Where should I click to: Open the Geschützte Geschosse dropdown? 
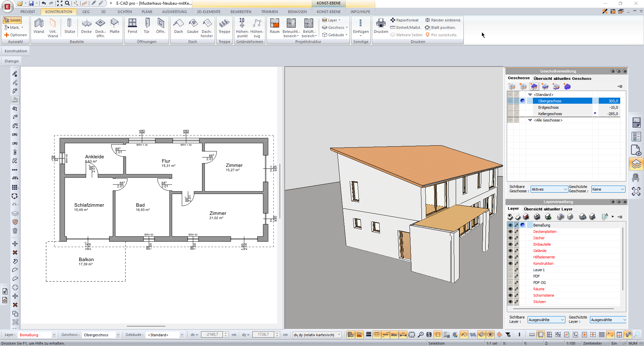pos(608,189)
